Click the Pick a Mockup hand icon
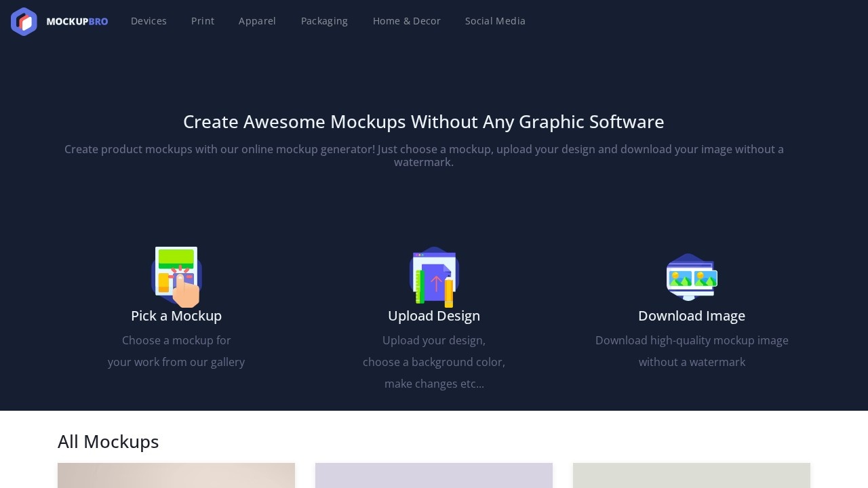Viewport: 868px width, 488px height. (176, 277)
